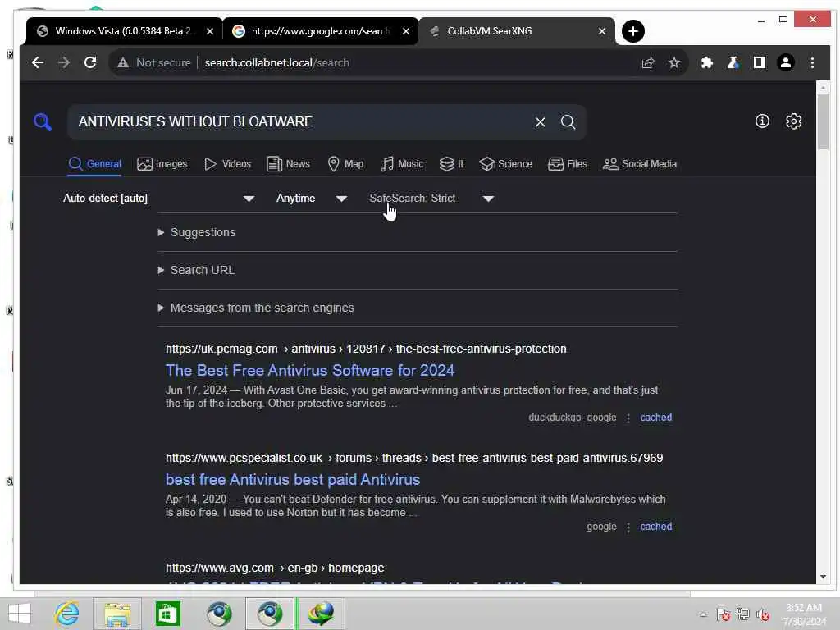Open cached copy of pcmag result
The width and height of the screenshot is (840, 630).
coord(655,418)
